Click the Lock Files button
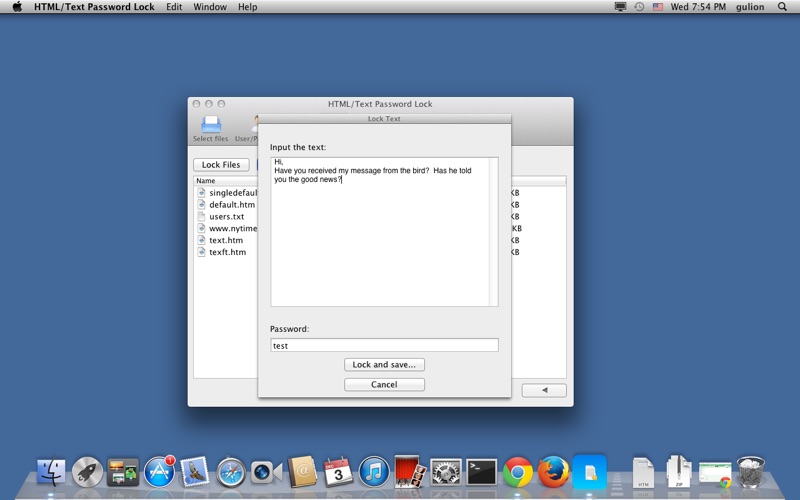This screenshot has height=500, width=800. (221, 165)
